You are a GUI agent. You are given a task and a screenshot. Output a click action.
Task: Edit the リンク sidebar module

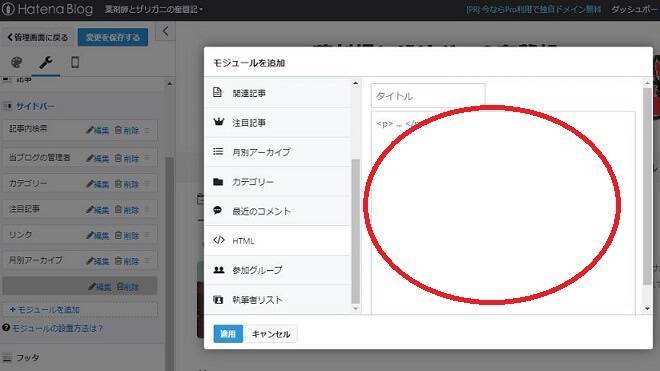98,235
